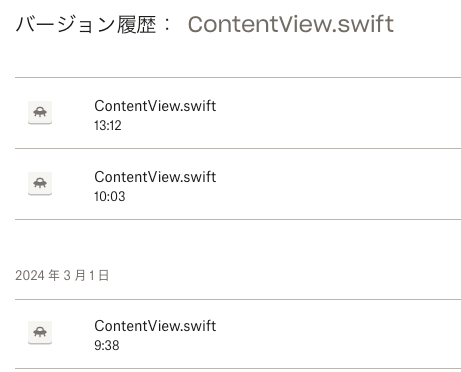
Task: Select the colon after バージョン履歴 in title
Action: coord(167,25)
